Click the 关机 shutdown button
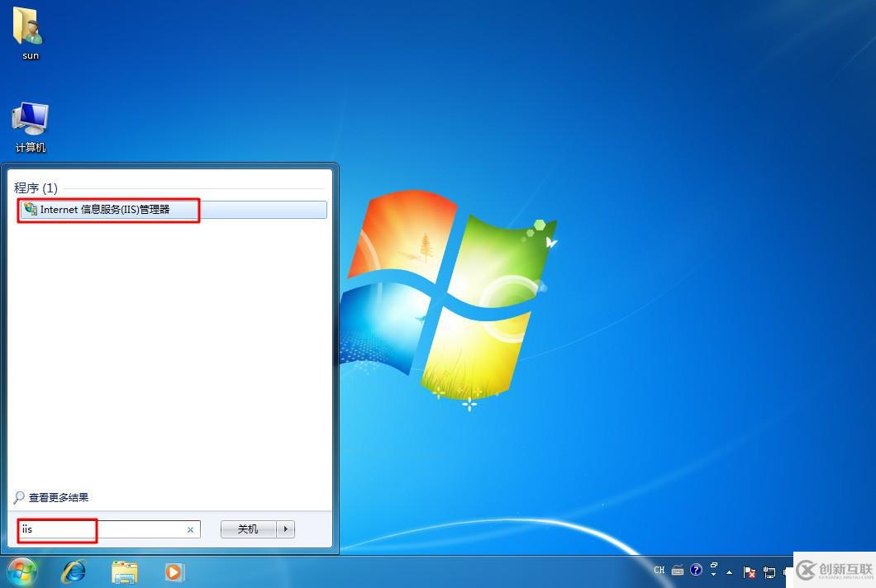Viewport: 876px width, 588px height. coord(248,529)
